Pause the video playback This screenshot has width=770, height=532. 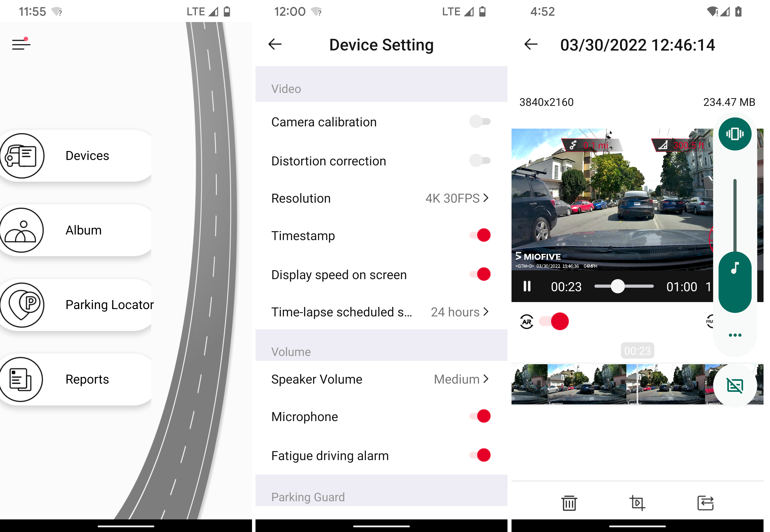527,286
